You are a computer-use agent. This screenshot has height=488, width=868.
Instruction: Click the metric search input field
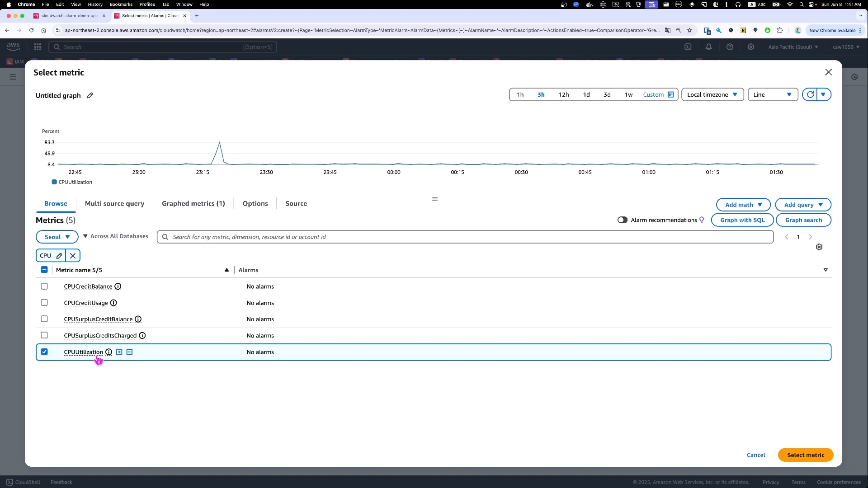tap(466, 237)
